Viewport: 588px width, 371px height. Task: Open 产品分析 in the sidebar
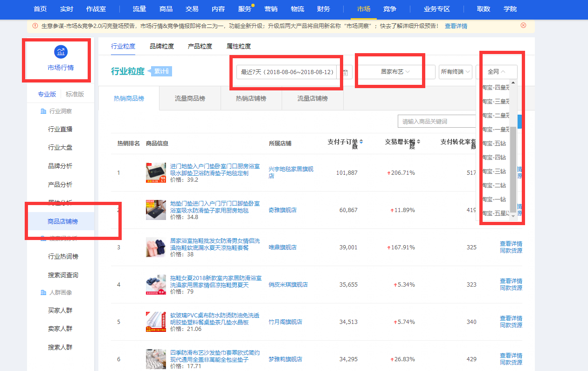[60, 185]
